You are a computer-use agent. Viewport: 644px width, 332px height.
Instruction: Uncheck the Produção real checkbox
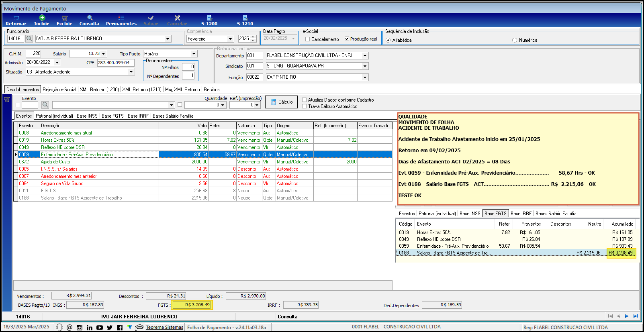[x=347, y=39]
